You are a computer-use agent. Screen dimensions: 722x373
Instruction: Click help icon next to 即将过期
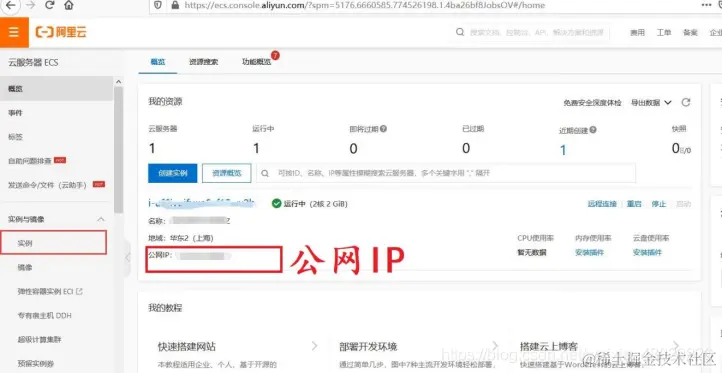click(x=383, y=129)
